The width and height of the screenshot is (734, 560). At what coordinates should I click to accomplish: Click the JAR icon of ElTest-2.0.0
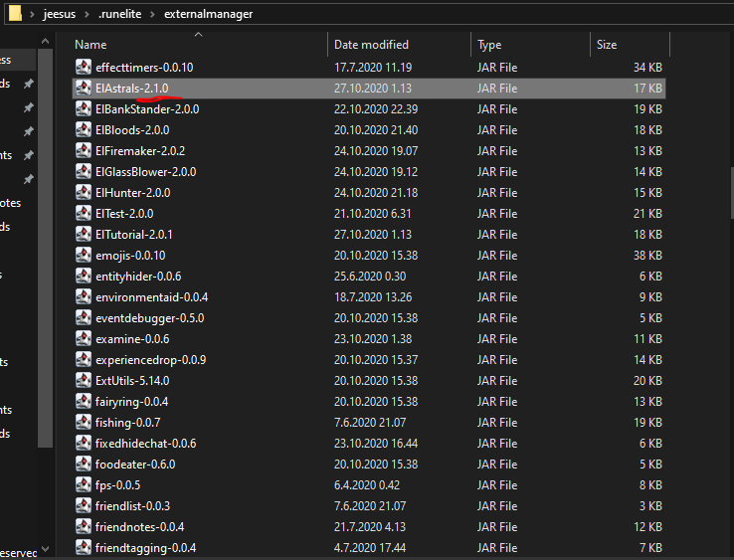pos(84,214)
